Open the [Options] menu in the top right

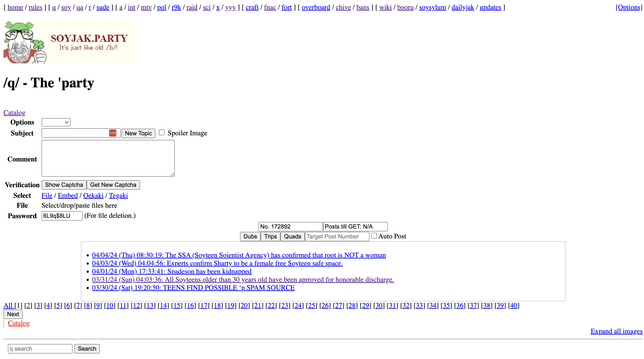click(628, 7)
